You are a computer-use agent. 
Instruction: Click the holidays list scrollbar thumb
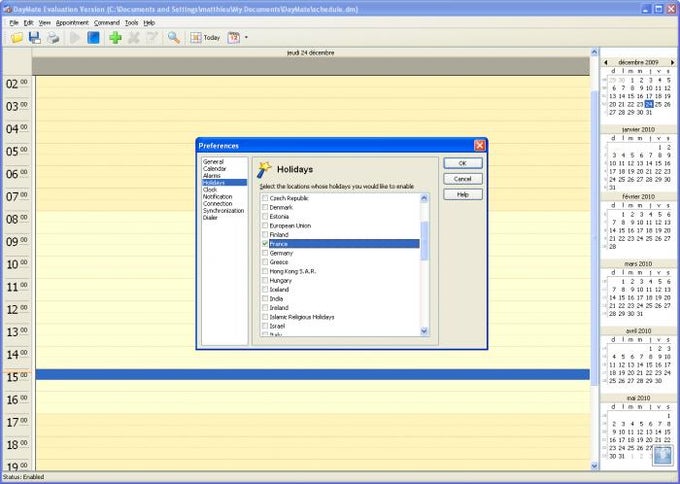424,241
